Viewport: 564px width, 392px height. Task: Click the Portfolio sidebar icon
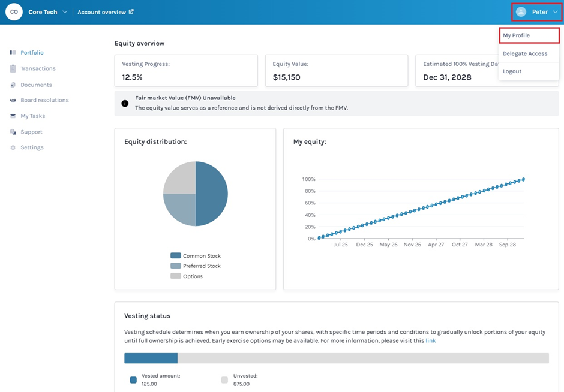point(13,53)
